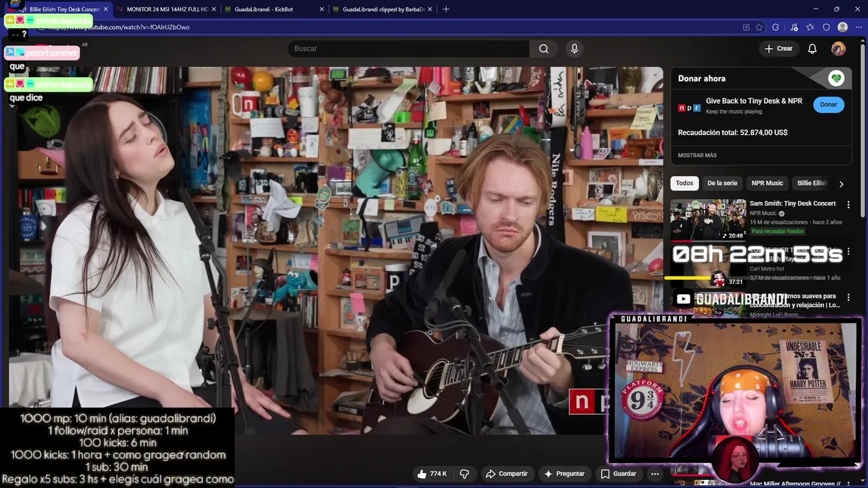Image resolution: width=868 pixels, height=488 pixels.
Task: Click the NPR logo in donation panel
Action: [x=689, y=108]
